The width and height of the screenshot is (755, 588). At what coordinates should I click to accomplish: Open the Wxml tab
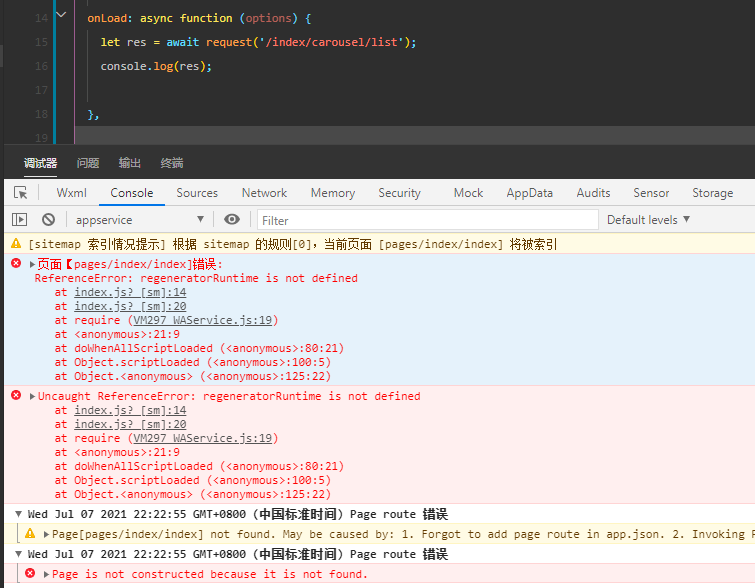[x=72, y=193]
